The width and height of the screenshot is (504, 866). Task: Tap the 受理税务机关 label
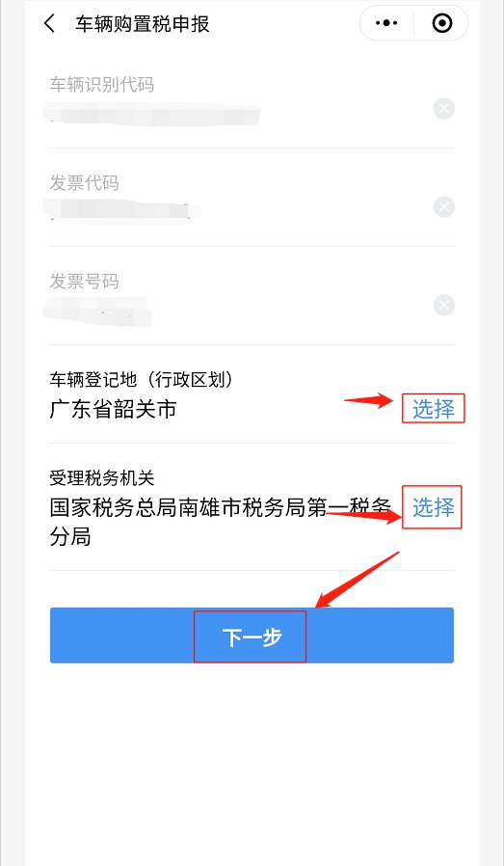(101, 478)
